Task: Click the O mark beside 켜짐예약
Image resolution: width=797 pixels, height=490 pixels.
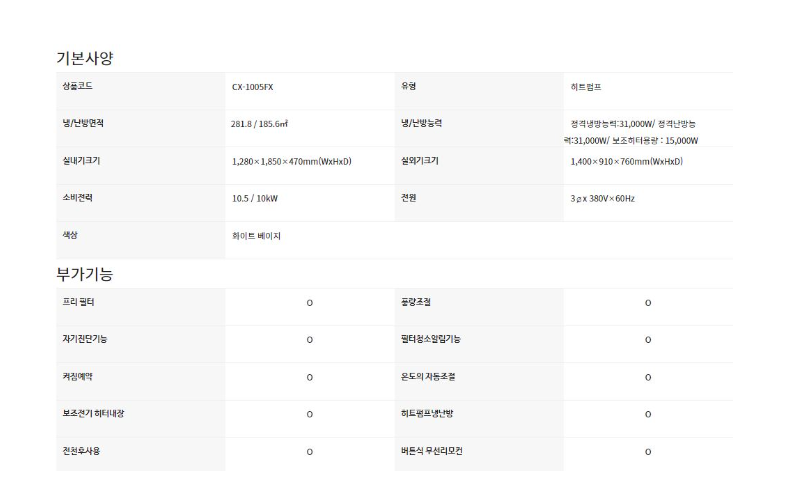Action: tap(309, 377)
